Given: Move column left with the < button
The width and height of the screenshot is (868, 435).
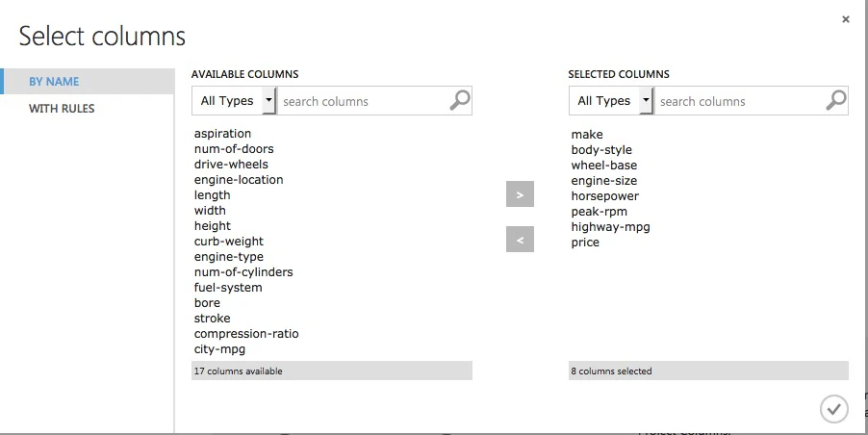Looking at the screenshot, I should (x=520, y=239).
